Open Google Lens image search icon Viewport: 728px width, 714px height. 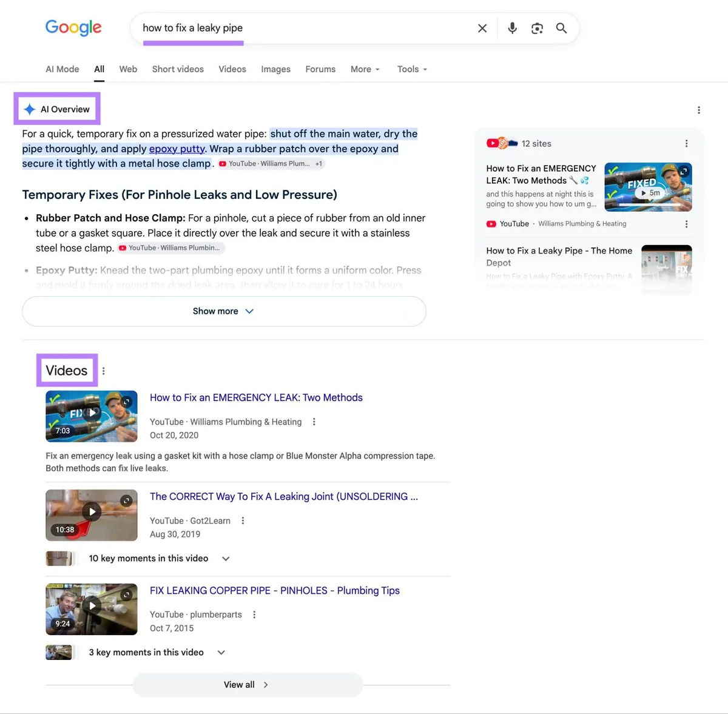click(537, 29)
